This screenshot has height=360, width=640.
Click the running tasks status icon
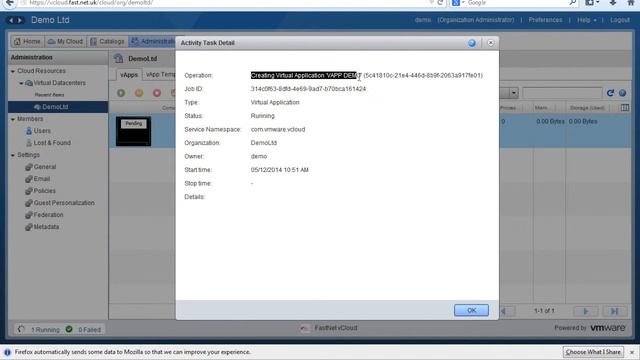click(21, 329)
